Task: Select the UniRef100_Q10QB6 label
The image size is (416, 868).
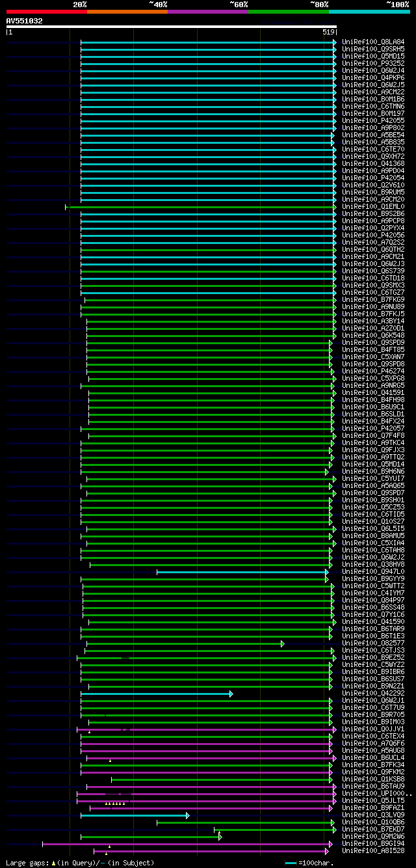Action: (373, 822)
